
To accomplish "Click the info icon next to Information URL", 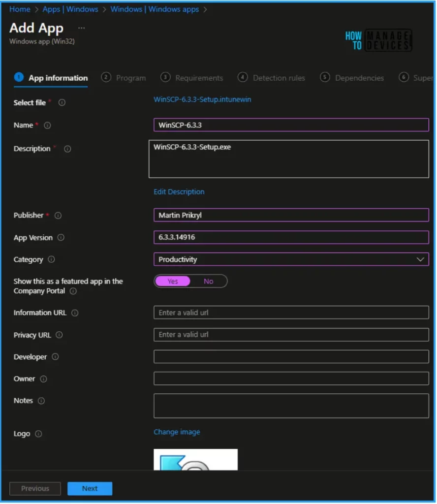I will point(74,313).
